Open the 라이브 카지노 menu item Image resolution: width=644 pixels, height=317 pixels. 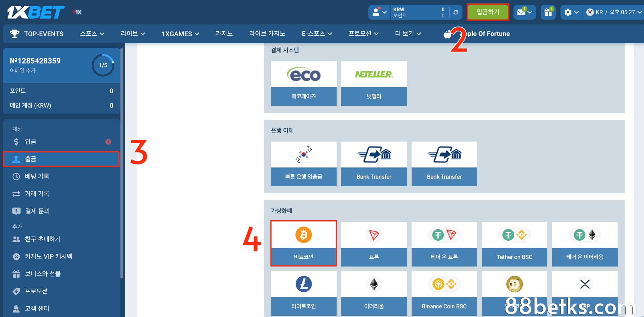[267, 34]
